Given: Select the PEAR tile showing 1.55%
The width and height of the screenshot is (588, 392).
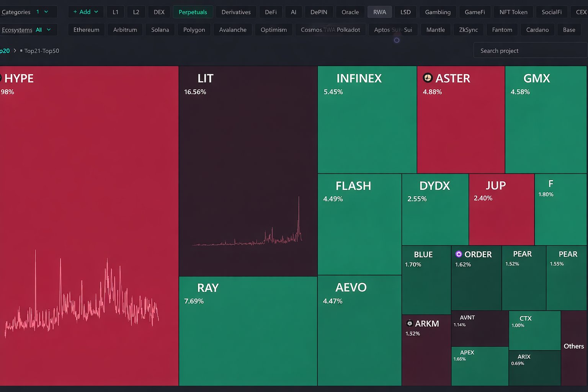Looking at the screenshot, I should click(567, 278).
